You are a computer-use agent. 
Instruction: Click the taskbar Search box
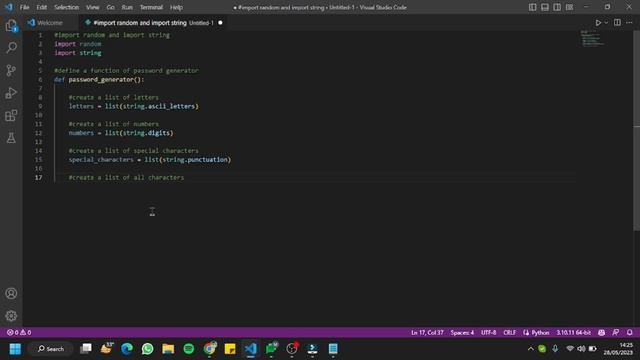51,349
